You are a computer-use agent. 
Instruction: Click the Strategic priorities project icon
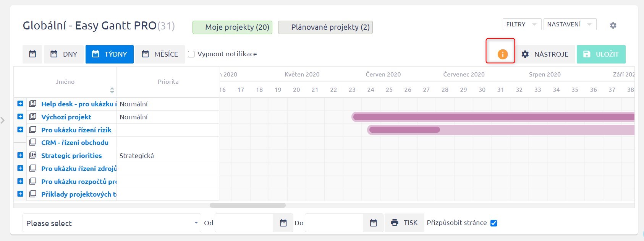tap(33, 155)
